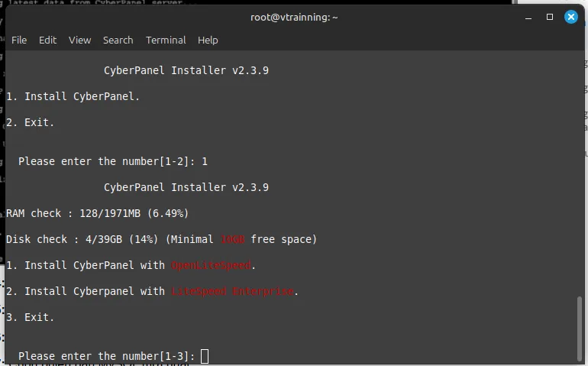The image size is (588, 366).
Task: Click the red 10GB text
Action: (x=232, y=239)
